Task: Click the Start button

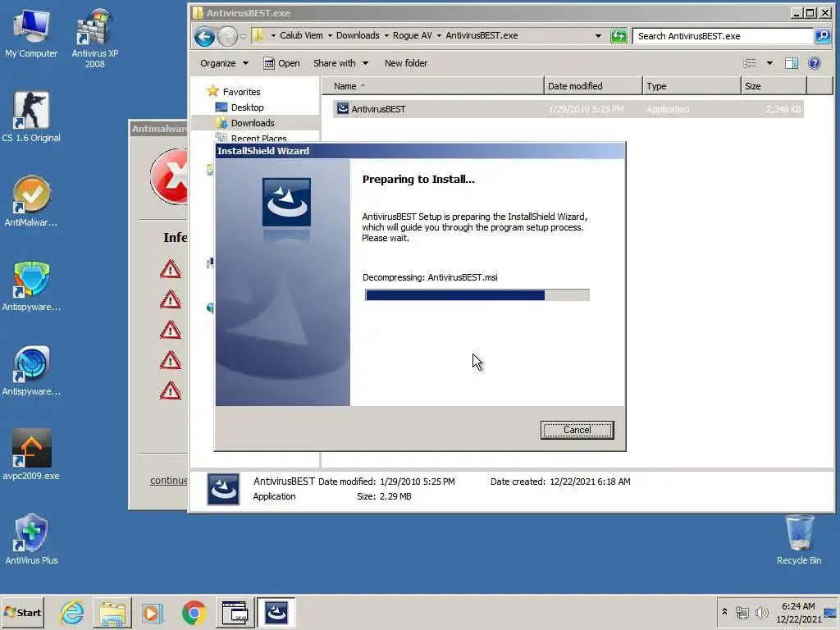Action: pyautogui.click(x=22, y=612)
